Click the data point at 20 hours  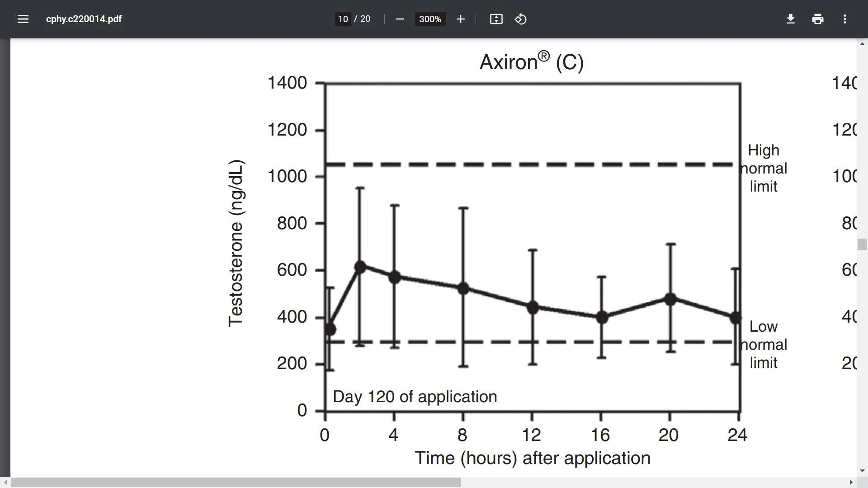coord(671,299)
